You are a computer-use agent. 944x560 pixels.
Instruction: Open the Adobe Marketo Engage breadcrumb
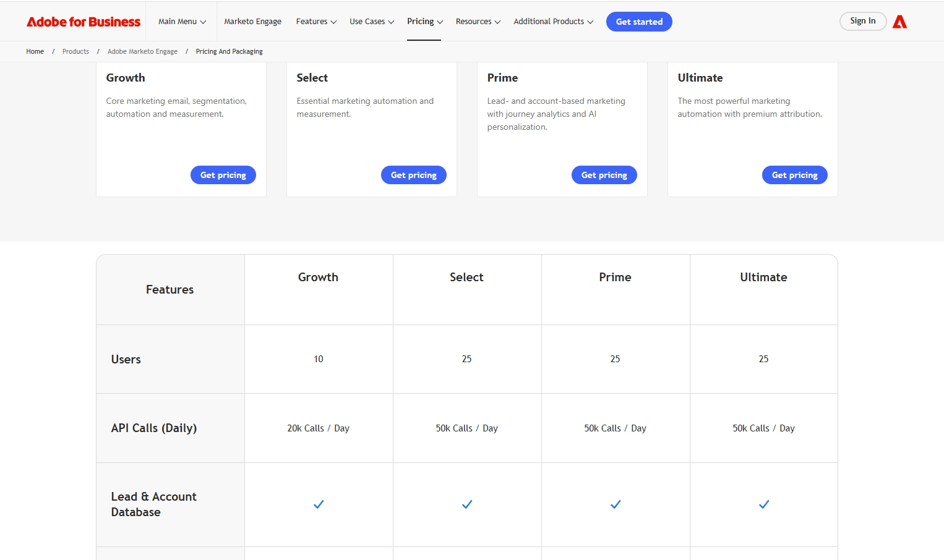click(x=142, y=51)
